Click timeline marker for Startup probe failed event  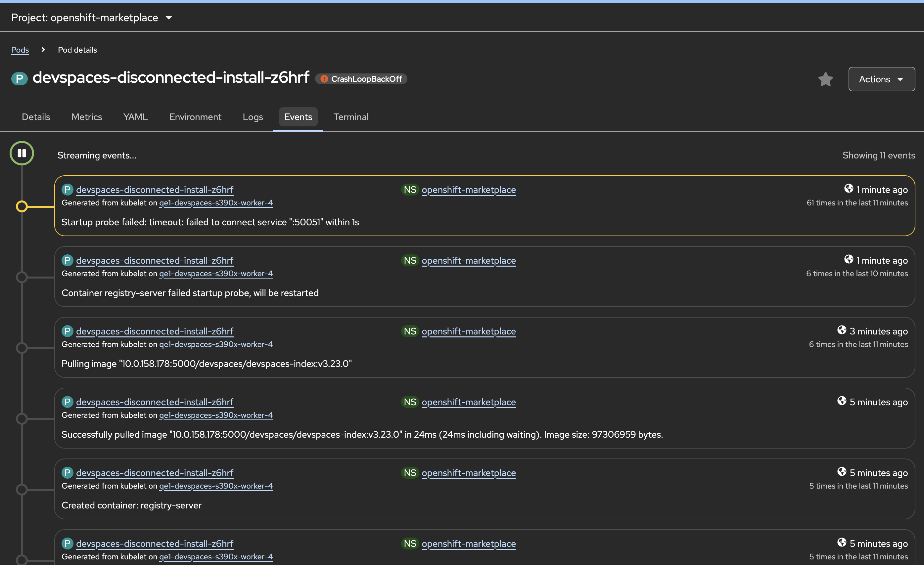pyautogui.click(x=22, y=206)
